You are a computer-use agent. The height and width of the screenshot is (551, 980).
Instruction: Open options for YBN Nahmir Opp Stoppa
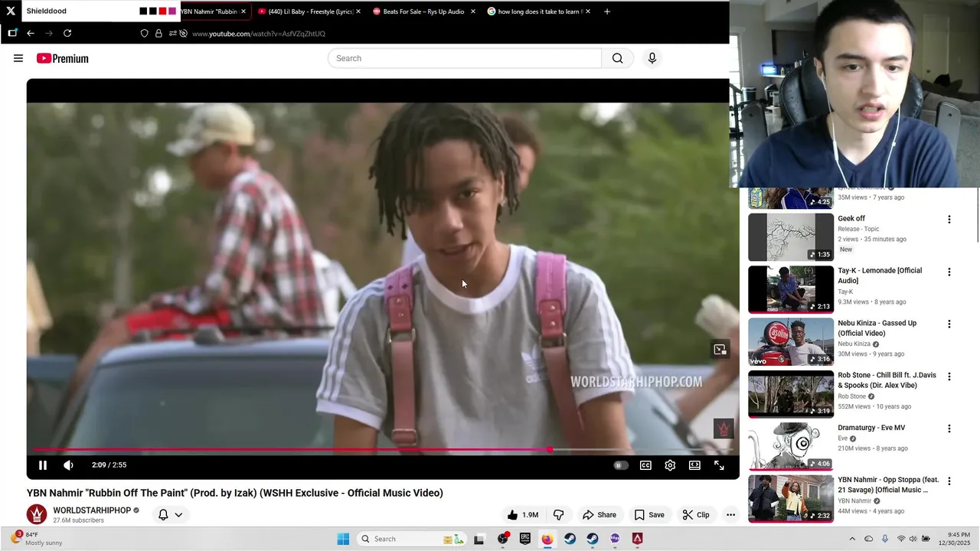949,481
